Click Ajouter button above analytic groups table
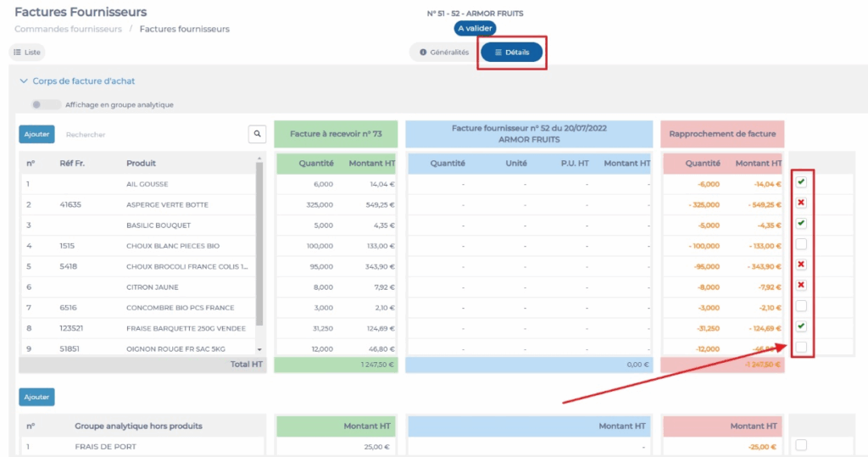The image size is (868, 457). 36,397
